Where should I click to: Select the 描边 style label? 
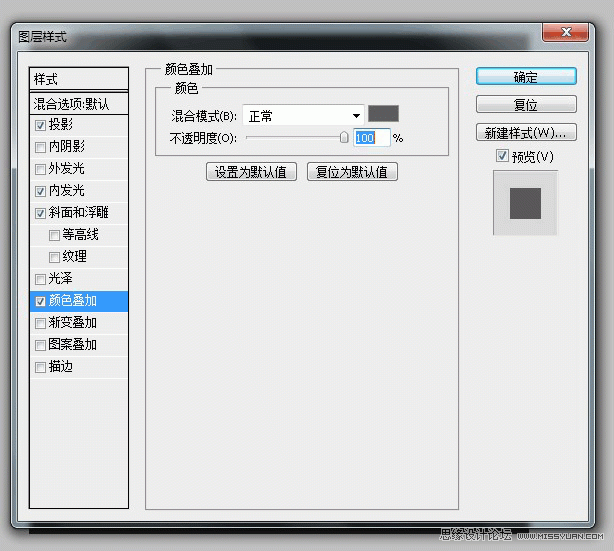(x=60, y=367)
